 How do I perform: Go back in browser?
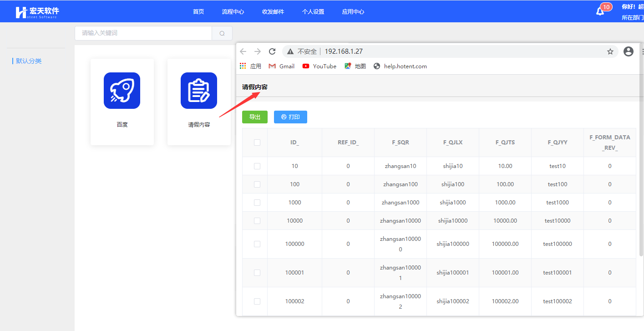[243, 51]
